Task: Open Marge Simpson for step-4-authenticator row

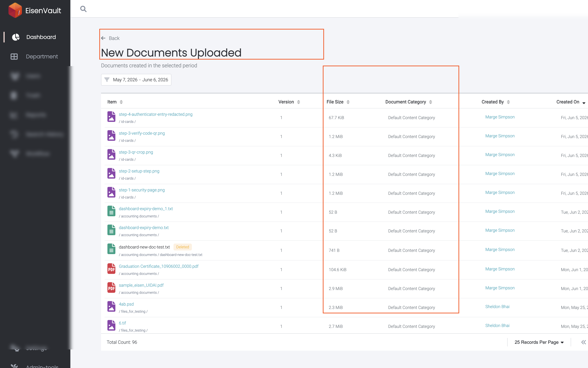Action: [500, 117]
